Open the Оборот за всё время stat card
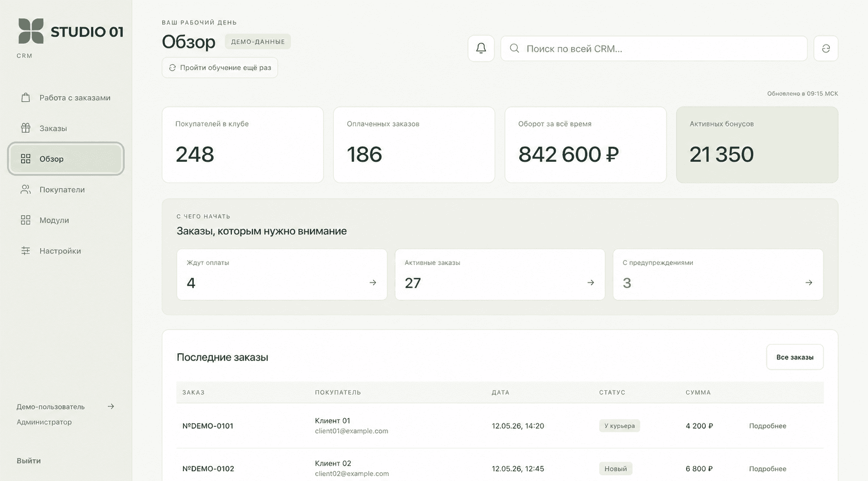The width and height of the screenshot is (868, 481). (586, 145)
